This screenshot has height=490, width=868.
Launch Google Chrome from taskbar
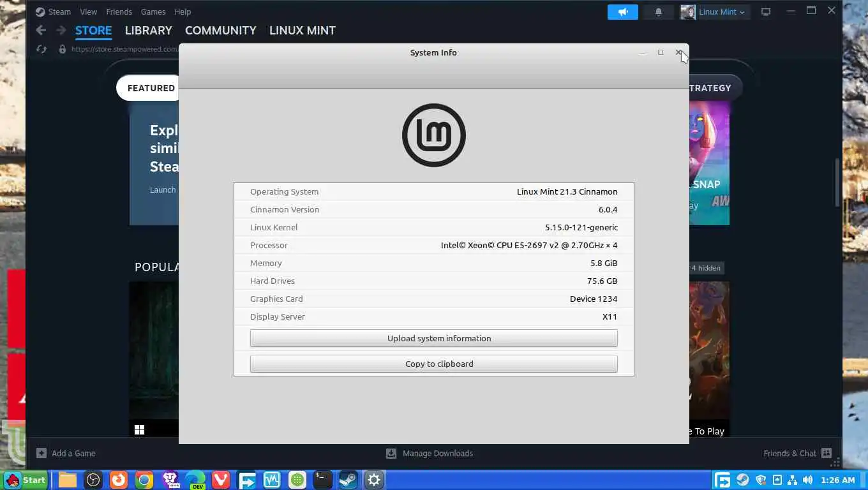click(144, 480)
